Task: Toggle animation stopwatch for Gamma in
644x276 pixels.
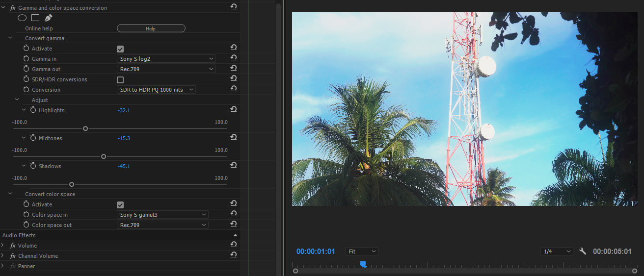Action: point(27,58)
